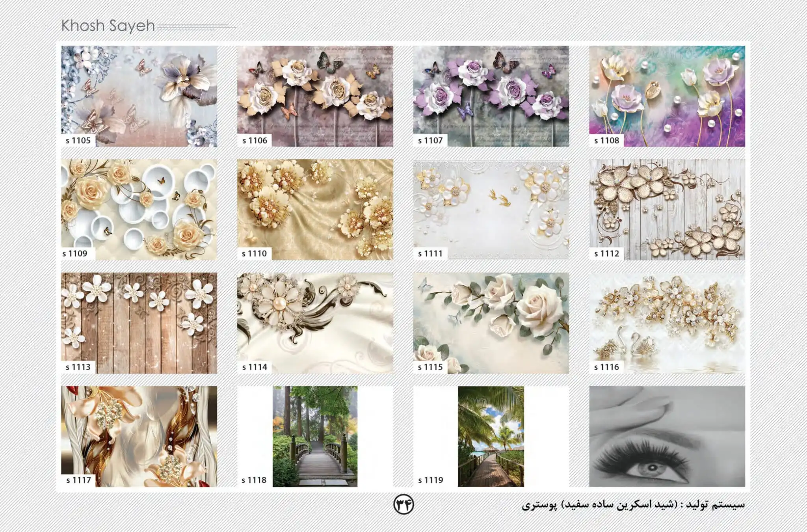Select the s 1108 colorful tulips with pearls
The width and height of the screenshot is (807, 532).
point(667,96)
